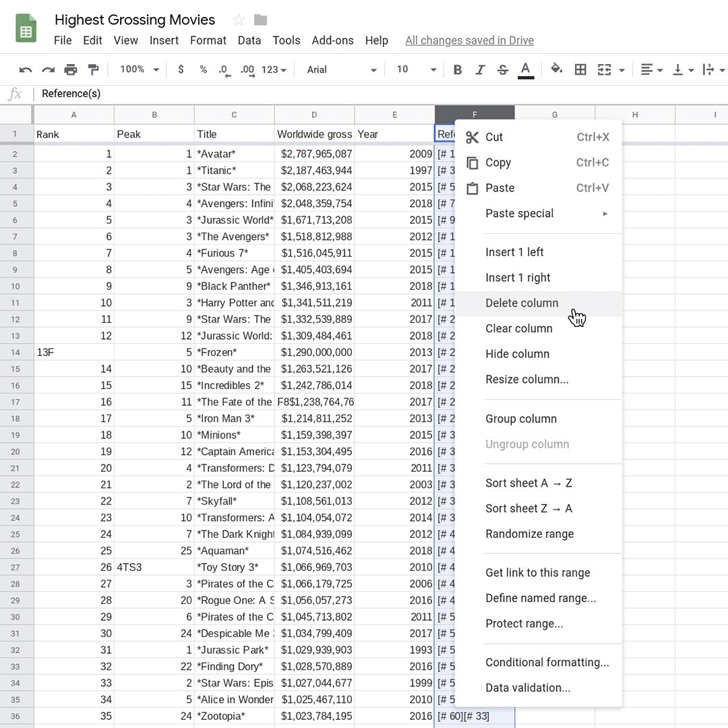Screen dimensions: 728x728
Task: Choose Cut in the context menu
Action: [538, 137]
